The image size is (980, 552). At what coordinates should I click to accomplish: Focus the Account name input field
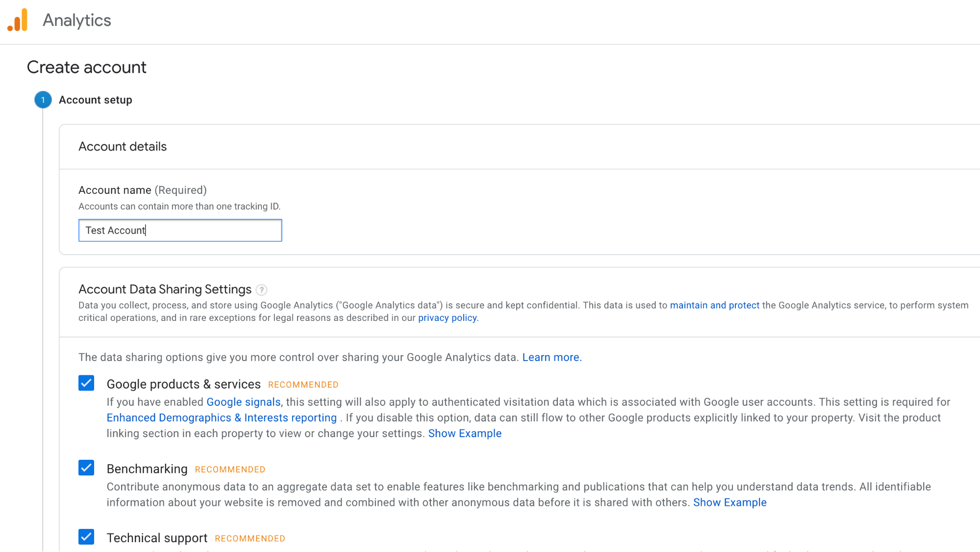[x=180, y=231]
